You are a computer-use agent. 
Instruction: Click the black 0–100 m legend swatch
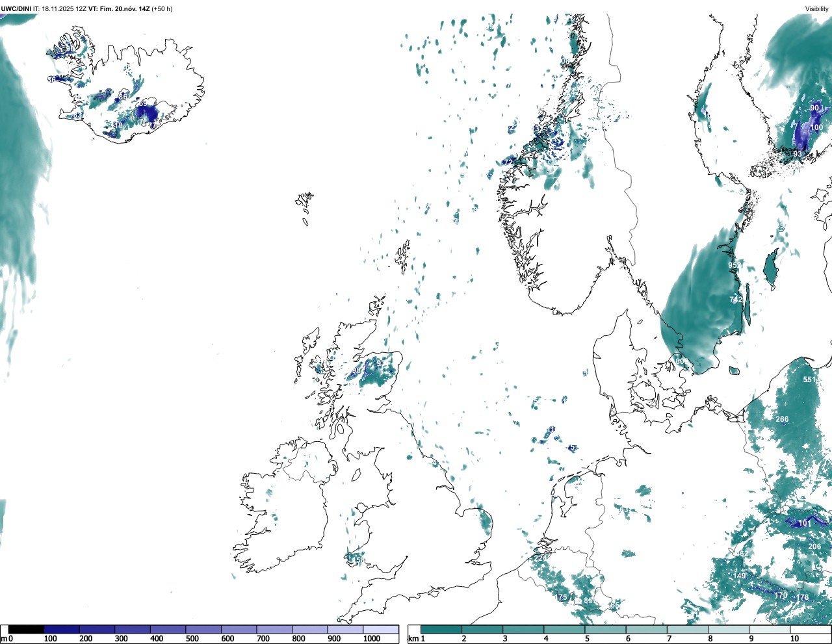pos(26,629)
